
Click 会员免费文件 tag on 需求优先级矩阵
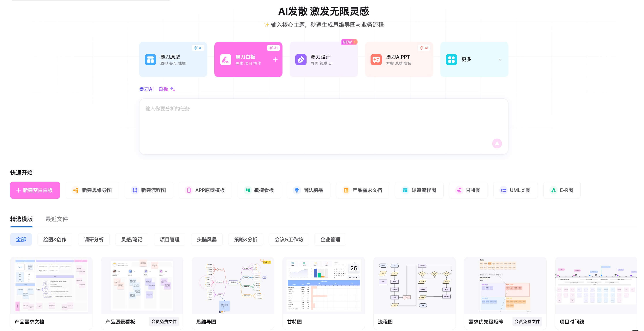point(527,322)
